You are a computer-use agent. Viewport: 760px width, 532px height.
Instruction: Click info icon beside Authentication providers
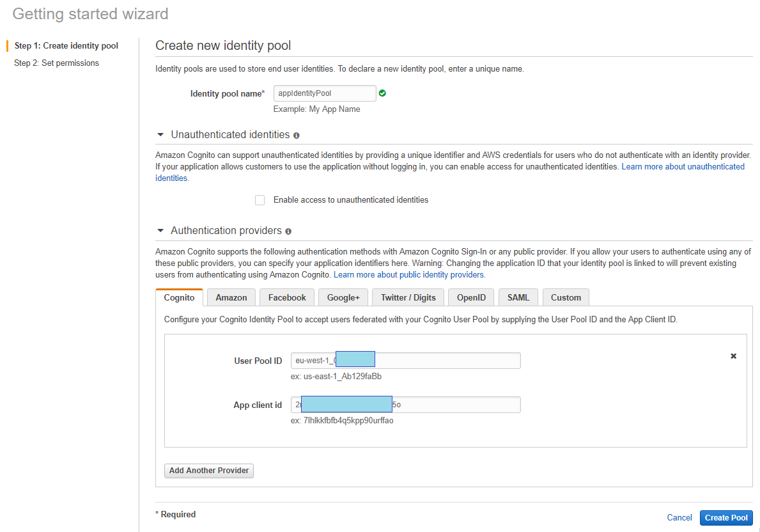[288, 231]
